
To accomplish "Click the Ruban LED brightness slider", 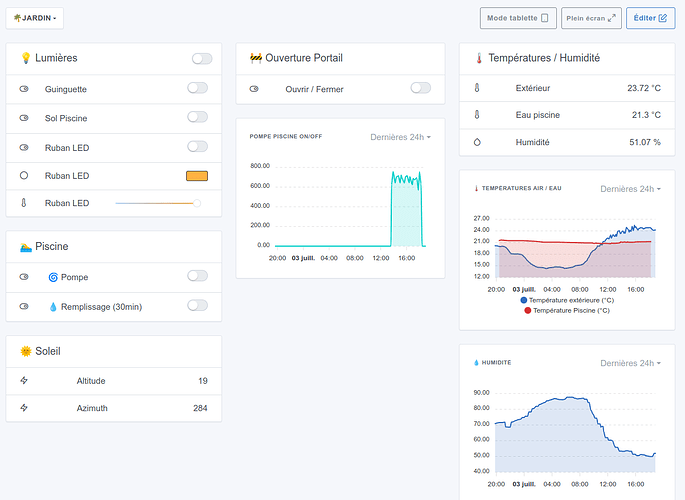I will pos(157,203).
